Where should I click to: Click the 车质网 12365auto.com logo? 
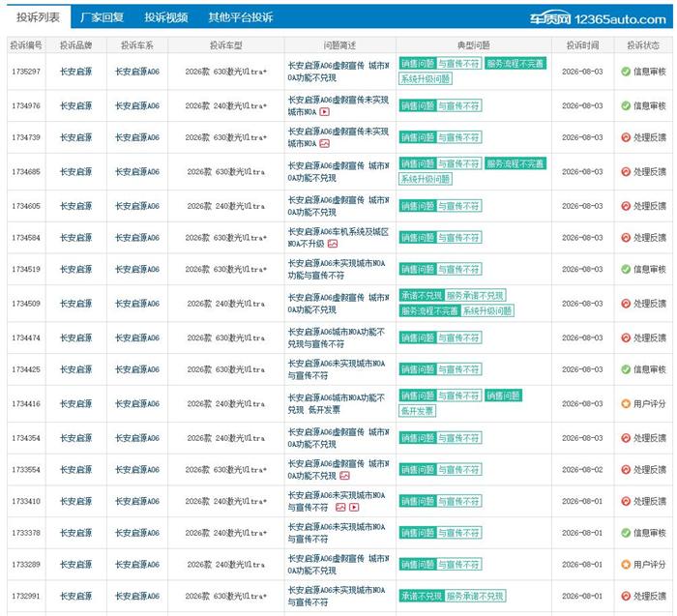click(598, 19)
